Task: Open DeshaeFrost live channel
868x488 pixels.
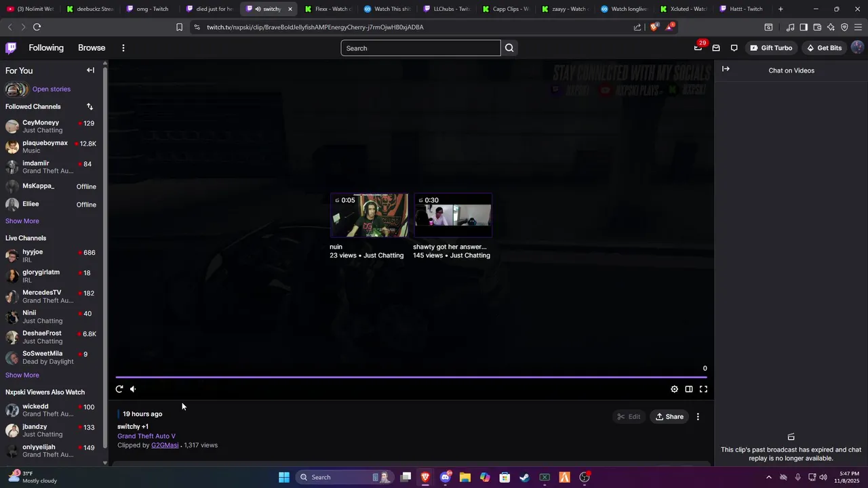Action: click(51, 338)
